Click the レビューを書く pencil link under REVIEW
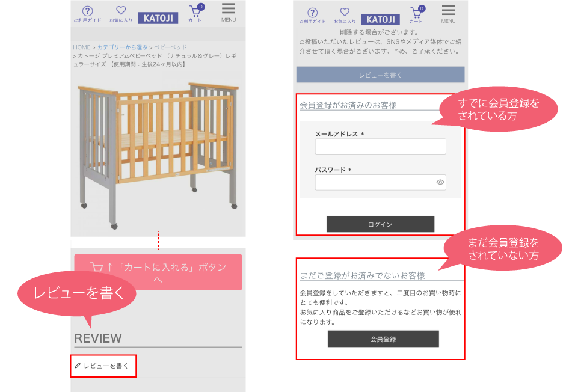 (x=102, y=366)
